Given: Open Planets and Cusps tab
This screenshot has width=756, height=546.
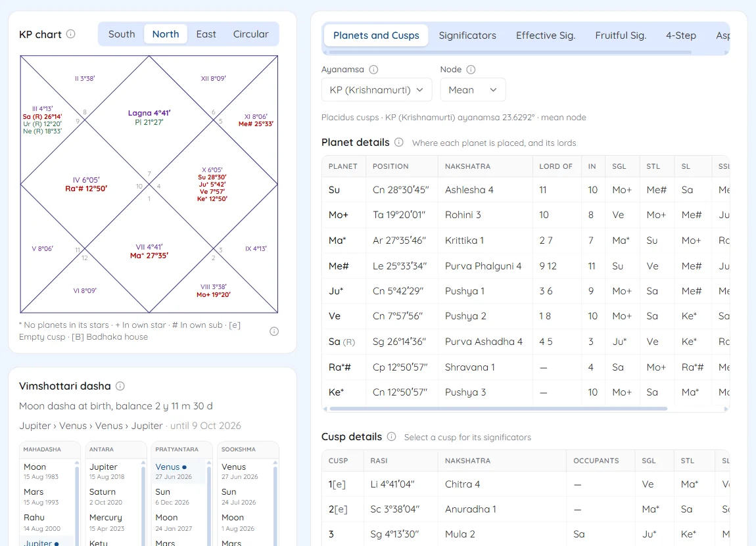Looking at the screenshot, I should tap(376, 35).
